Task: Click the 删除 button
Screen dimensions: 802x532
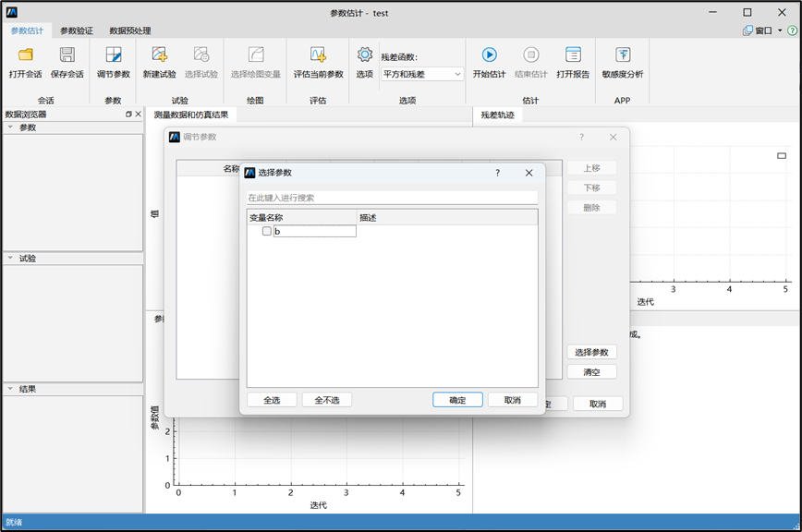Action: pos(591,208)
